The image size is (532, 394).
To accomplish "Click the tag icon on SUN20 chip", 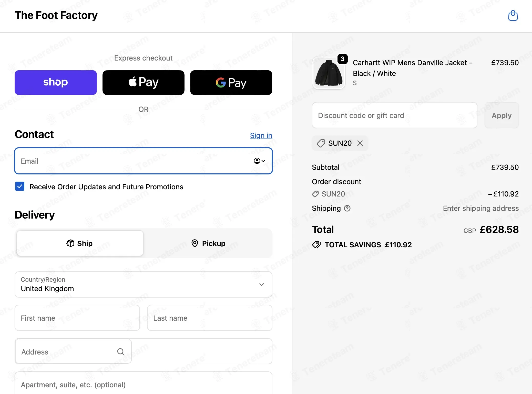I will pyautogui.click(x=321, y=143).
